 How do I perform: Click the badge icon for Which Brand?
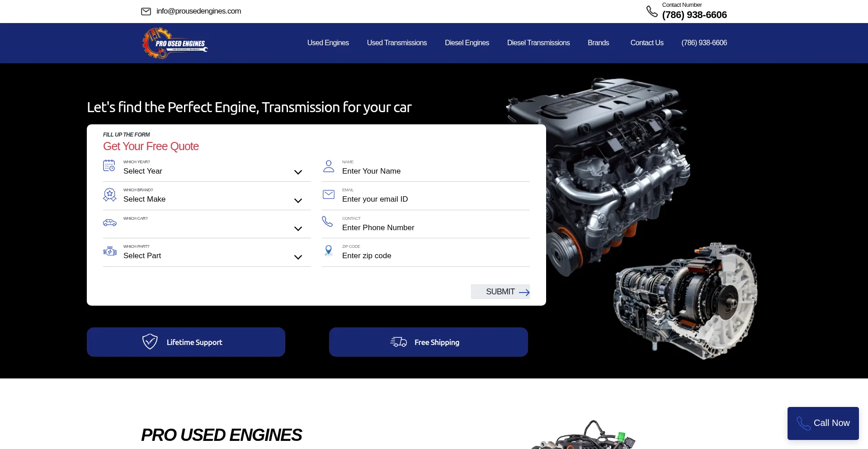click(109, 194)
